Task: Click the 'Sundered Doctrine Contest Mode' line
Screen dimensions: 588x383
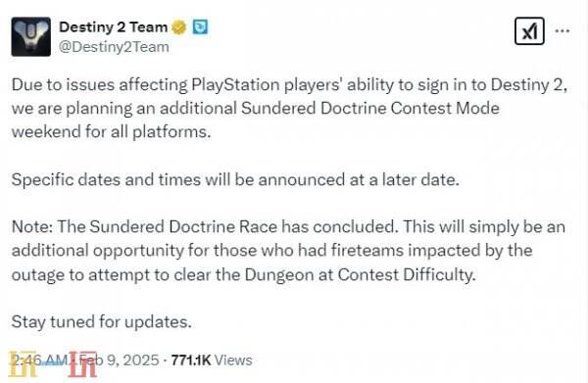Action: coord(256,109)
